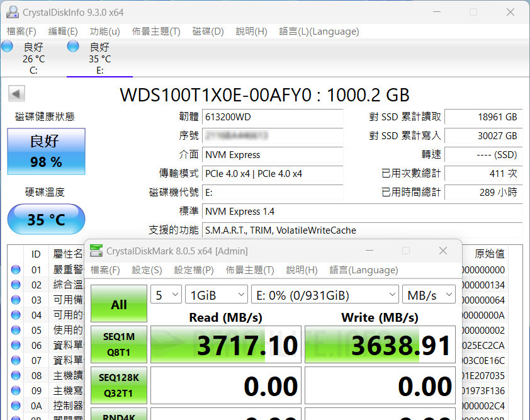Open CrystalDiskMark 設定(S) menu
This screenshot has height=420, width=530.
coord(147,270)
